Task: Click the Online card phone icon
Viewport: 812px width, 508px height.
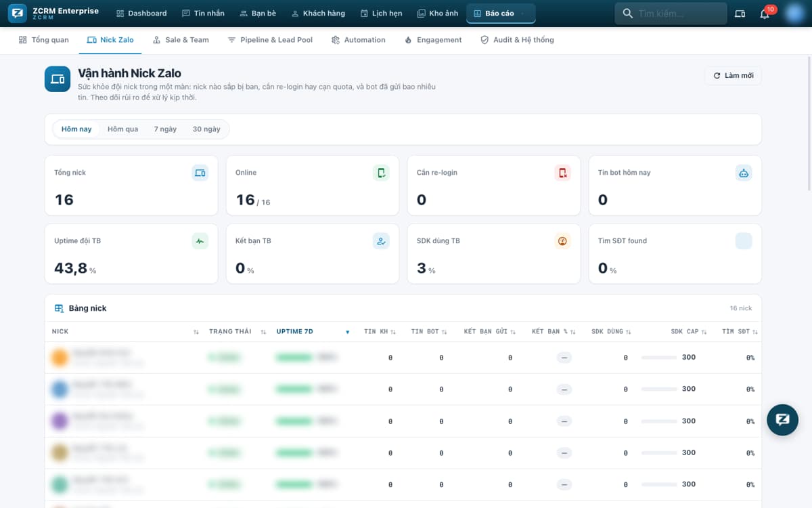Action: [x=382, y=173]
